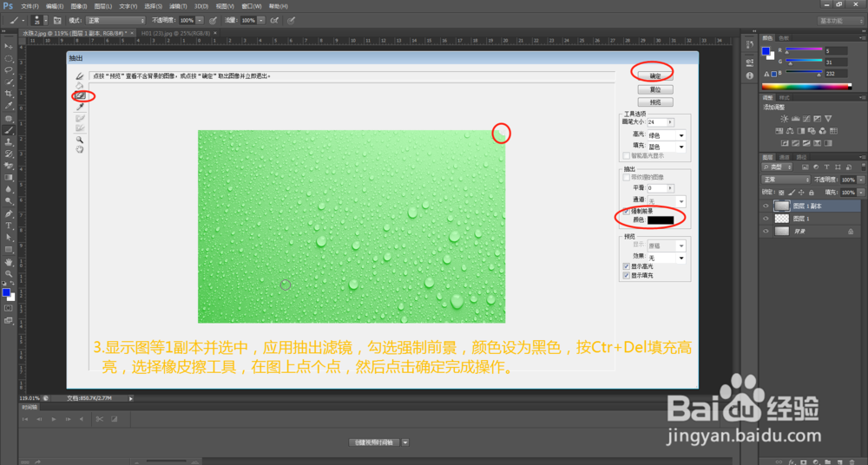Open blend 模式 正常 dropdown in options bar

[x=115, y=21]
